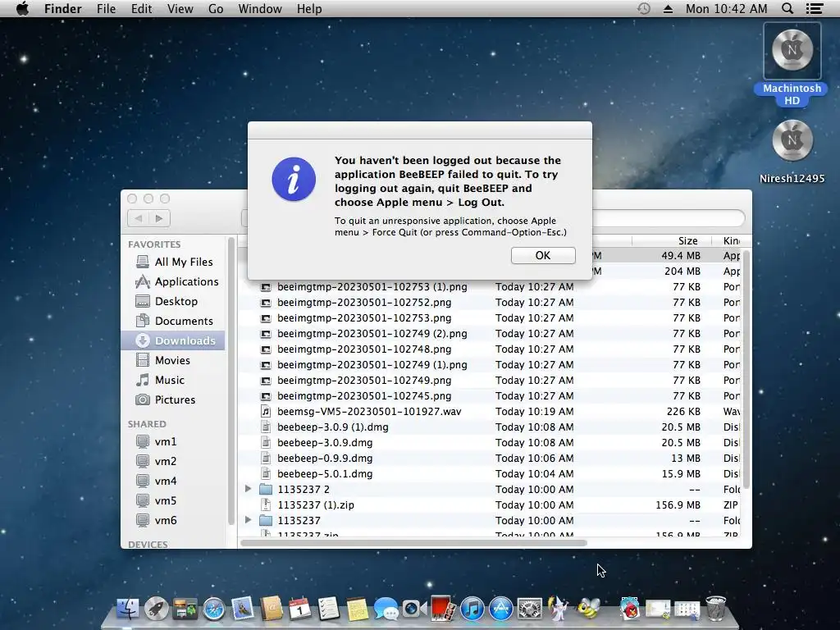Go back in Finder window

[x=138, y=218]
